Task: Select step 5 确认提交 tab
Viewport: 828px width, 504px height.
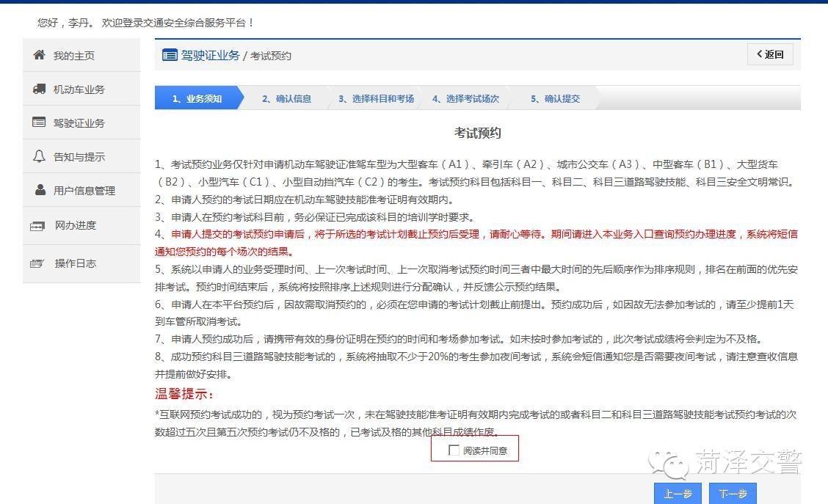Action: (x=554, y=98)
